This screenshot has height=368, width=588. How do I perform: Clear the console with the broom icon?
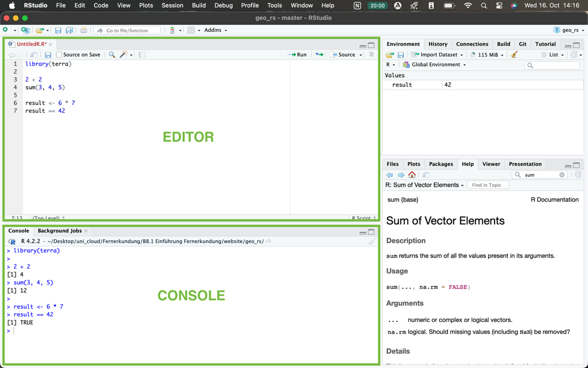click(x=372, y=242)
